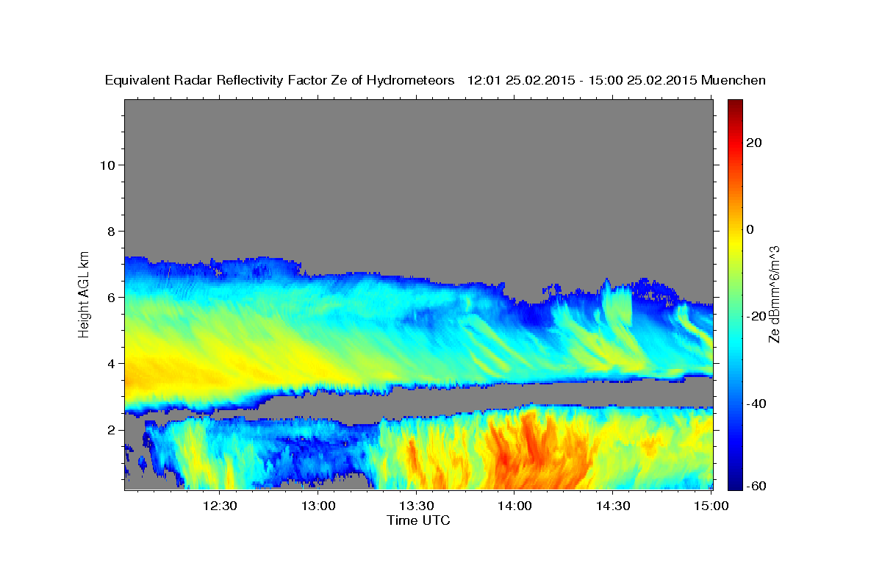The width and height of the screenshot is (882, 588).
Task: Click the colorbar value -60
Action: (756, 486)
